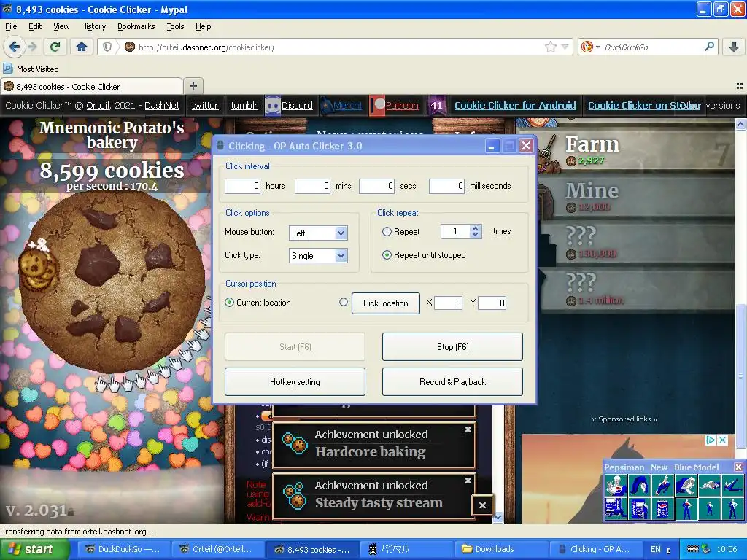Click the first Pepsiman ad thumbnail

click(x=616, y=485)
